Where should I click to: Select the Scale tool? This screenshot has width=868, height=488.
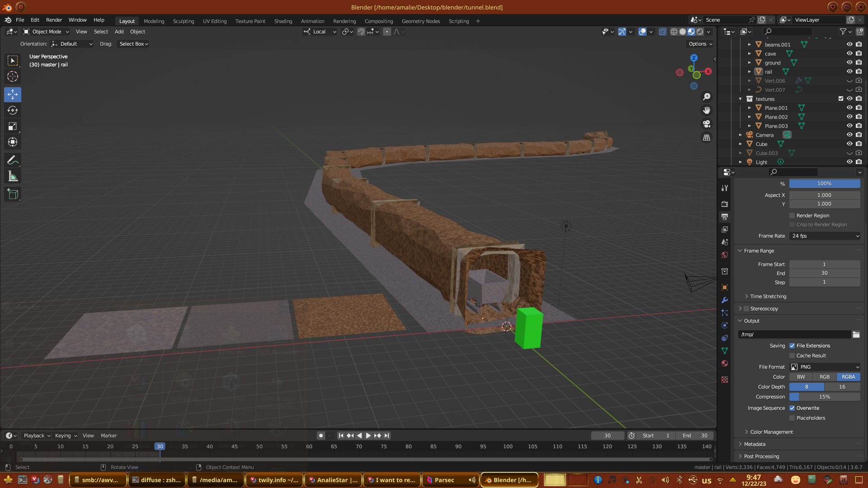(x=13, y=127)
